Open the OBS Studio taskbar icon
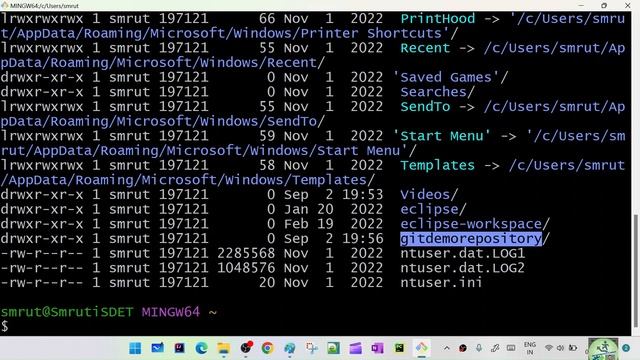The height and width of the screenshot is (360, 640). point(246,348)
